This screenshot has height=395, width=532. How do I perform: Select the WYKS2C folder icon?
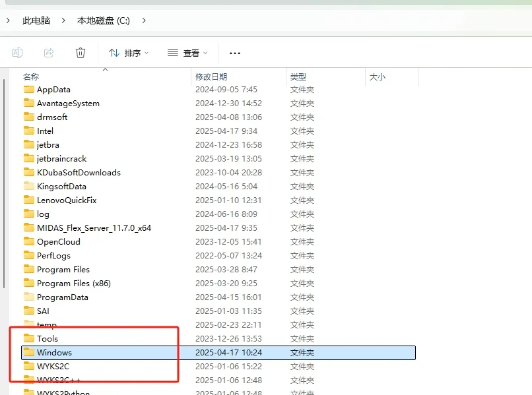click(29, 366)
